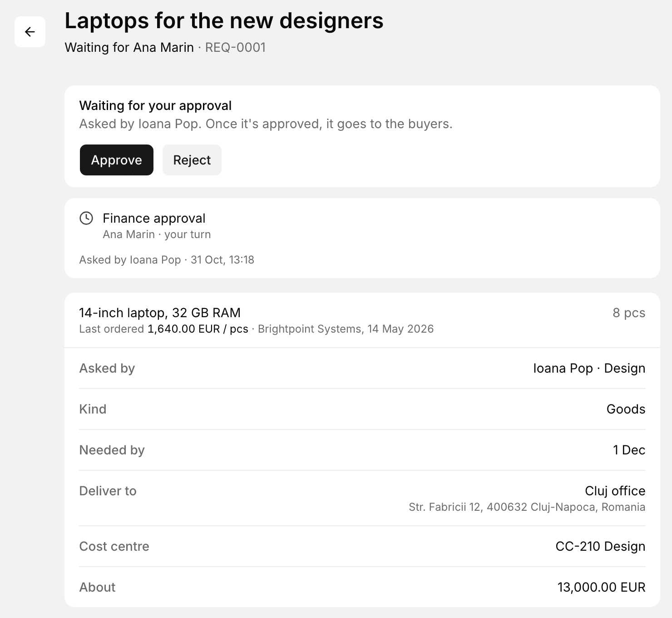
Task: Click the 'Cost centre' field label
Action: click(x=114, y=546)
